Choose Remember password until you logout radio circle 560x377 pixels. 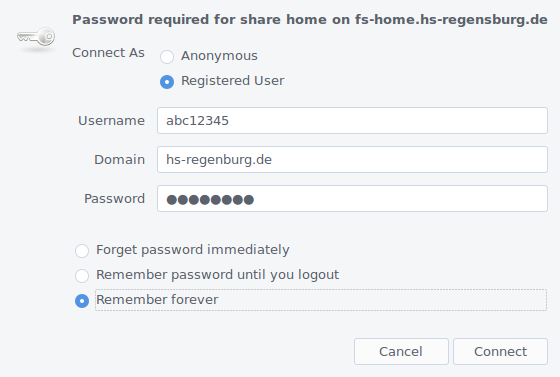pos(82,276)
